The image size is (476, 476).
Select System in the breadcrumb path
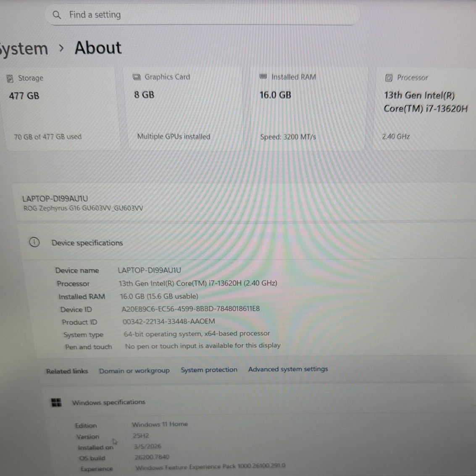[x=24, y=48]
